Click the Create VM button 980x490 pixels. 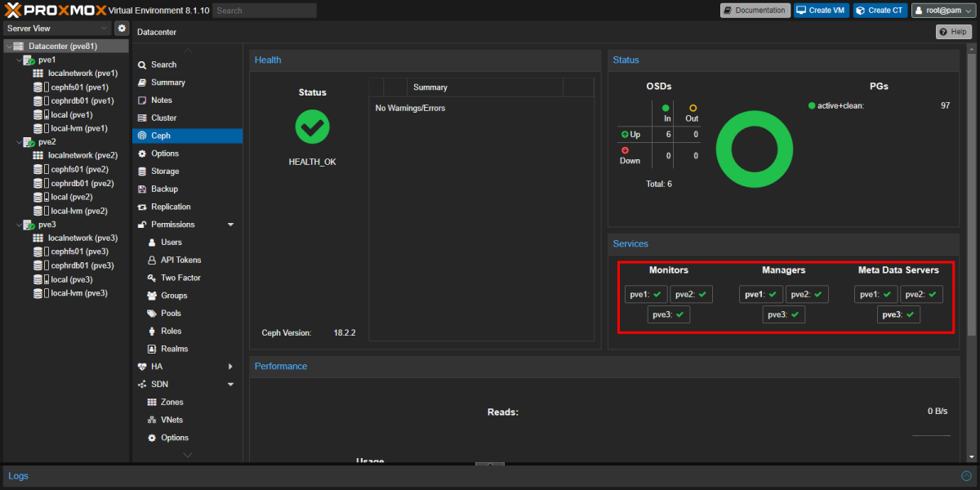(822, 11)
